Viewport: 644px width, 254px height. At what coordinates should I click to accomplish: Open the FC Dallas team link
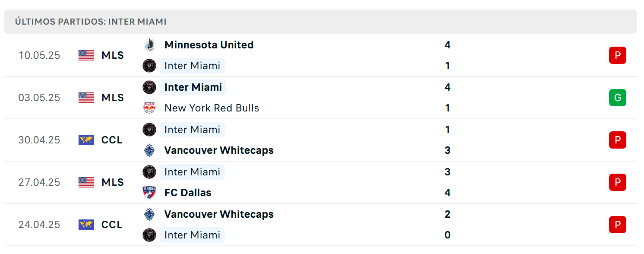(188, 193)
